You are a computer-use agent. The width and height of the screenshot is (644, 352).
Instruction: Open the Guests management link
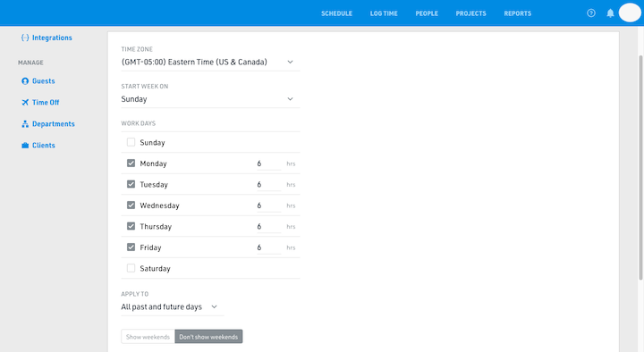(x=44, y=81)
